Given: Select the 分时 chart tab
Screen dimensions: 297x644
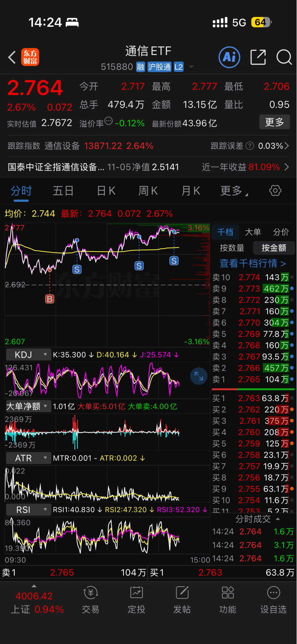Looking at the screenshot, I should [x=21, y=191].
